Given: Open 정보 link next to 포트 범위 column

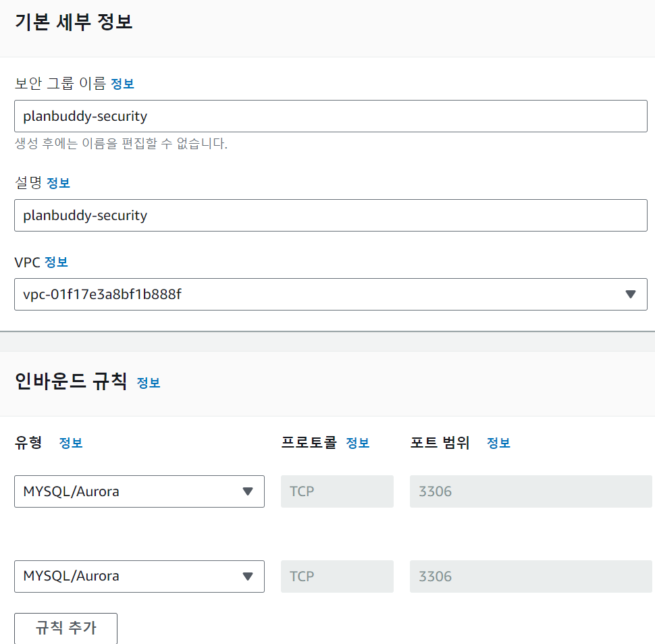Looking at the screenshot, I should pyautogui.click(x=498, y=443).
